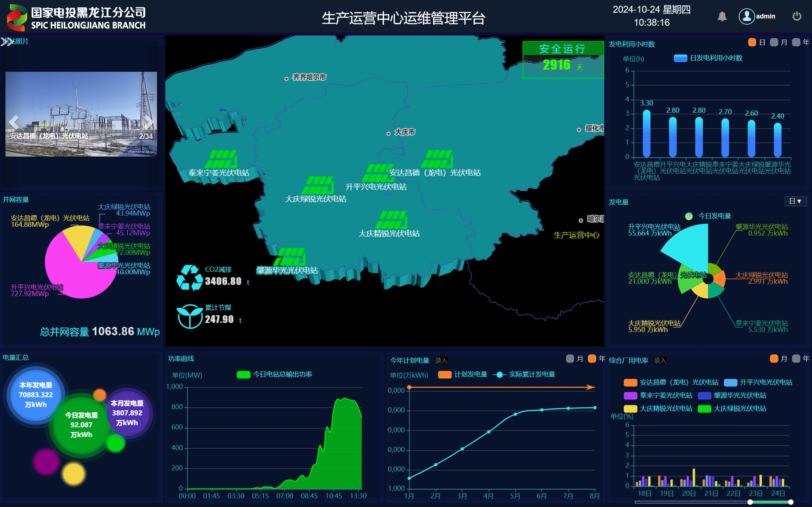Select 年 option in 发电利用小时数 panel
This screenshot has height=507, width=812.
pyautogui.click(x=796, y=42)
